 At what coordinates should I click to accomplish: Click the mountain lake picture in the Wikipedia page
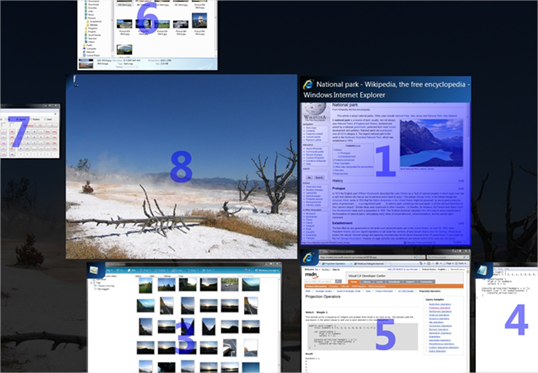(x=431, y=143)
